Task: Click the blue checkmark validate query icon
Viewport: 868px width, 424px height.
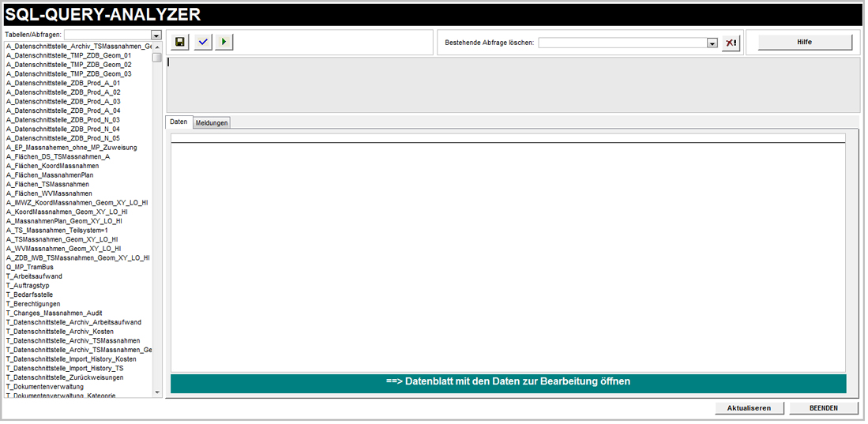Action: point(203,43)
